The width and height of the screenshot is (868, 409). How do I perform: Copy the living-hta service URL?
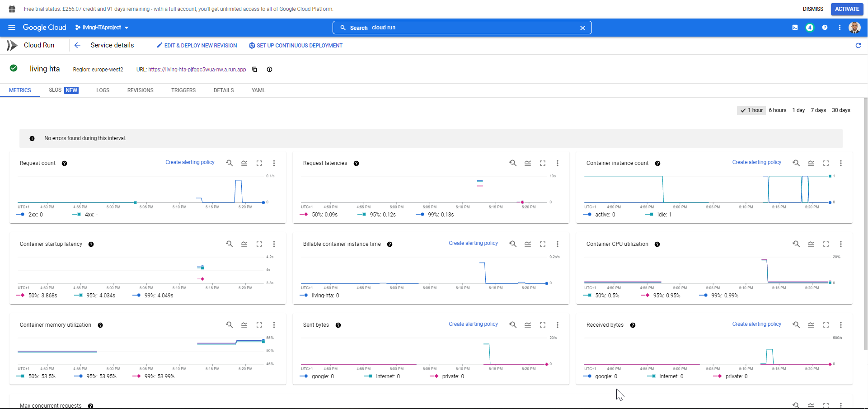pos(254,70)
